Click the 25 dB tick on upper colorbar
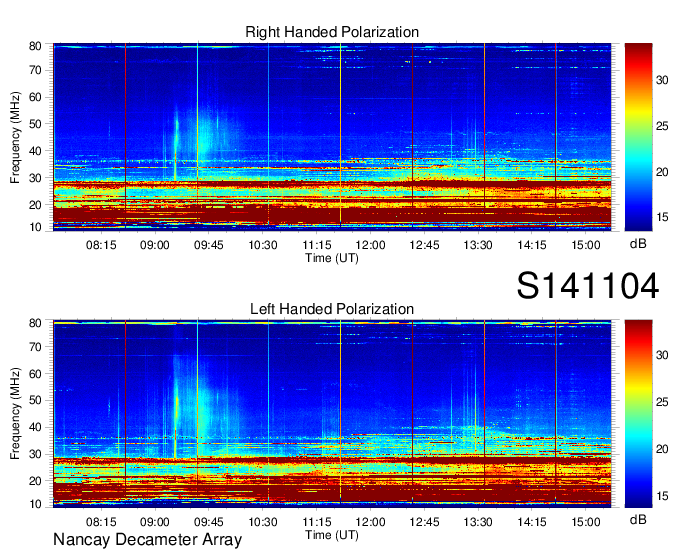This screenshot has height=552, width=680. [x=662, y=126]
